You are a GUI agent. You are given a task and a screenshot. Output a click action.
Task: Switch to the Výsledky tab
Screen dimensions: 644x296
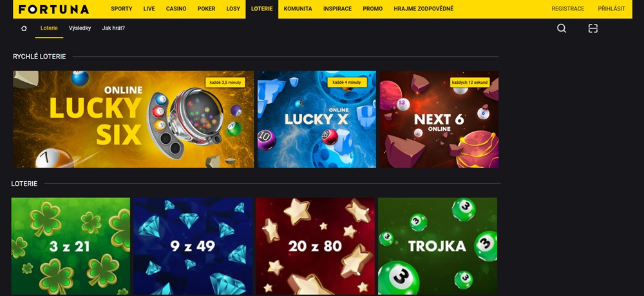click(80, 28)
